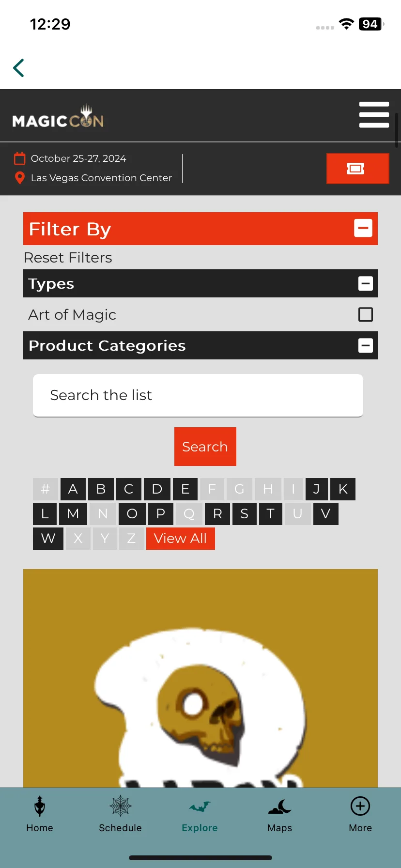Filter list by letter W
401x868 pixels.
coord(48,539)
